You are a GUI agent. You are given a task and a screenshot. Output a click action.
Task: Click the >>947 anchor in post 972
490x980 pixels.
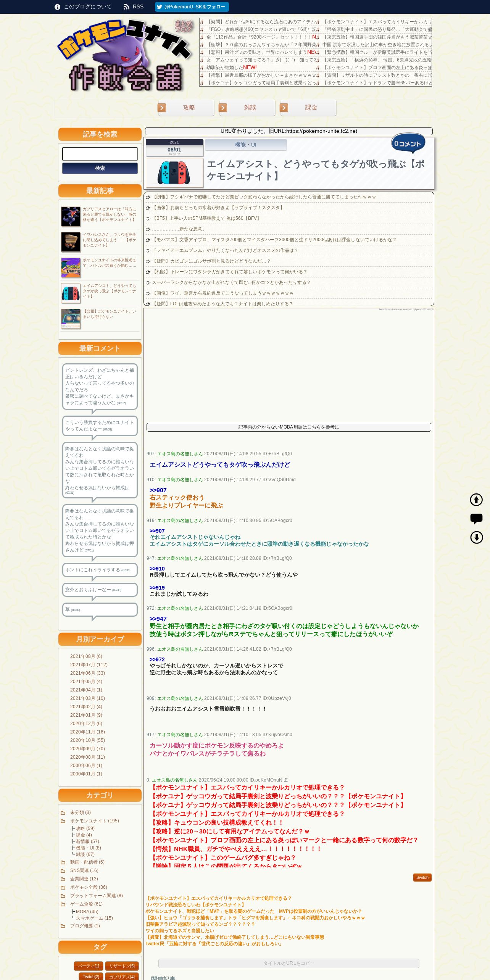[x=158, y=619]
